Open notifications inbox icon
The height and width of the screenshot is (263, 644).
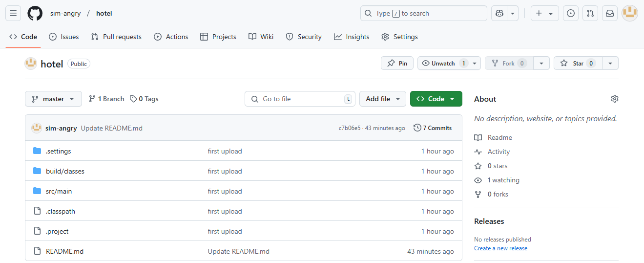(x=610, y=13)
